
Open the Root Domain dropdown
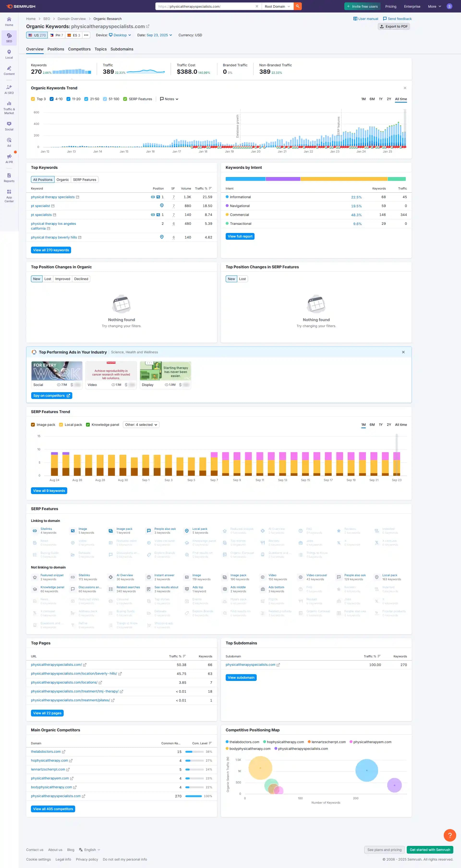point(277,6)
